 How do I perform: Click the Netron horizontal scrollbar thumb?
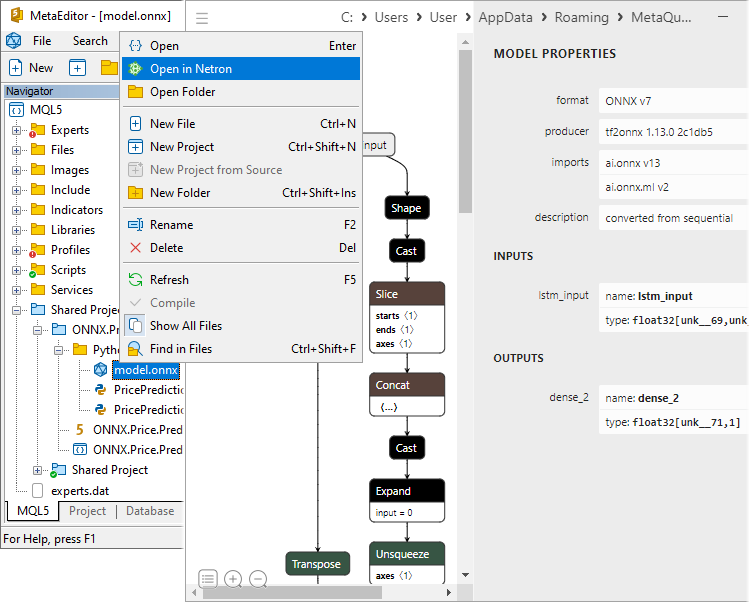(292, 592)
